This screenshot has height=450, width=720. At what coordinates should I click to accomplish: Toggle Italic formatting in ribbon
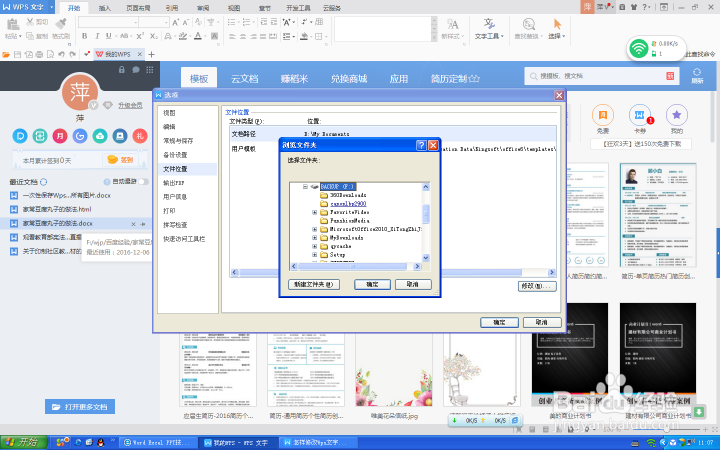97,36
